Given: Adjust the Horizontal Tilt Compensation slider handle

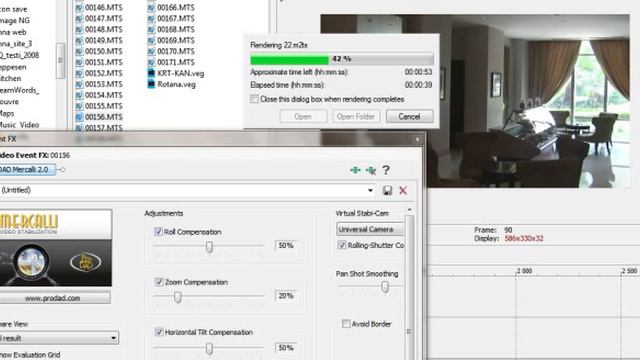Looking at the screenshot, I should click(209, 348).
